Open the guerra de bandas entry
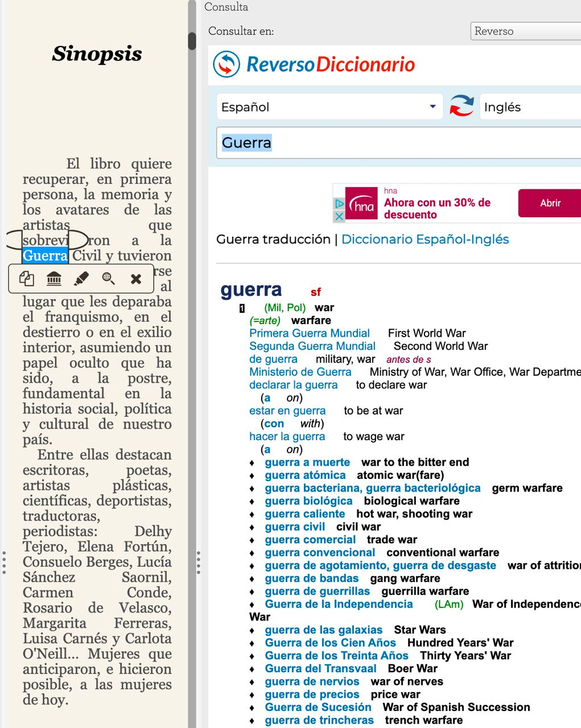 click(312, 579)
